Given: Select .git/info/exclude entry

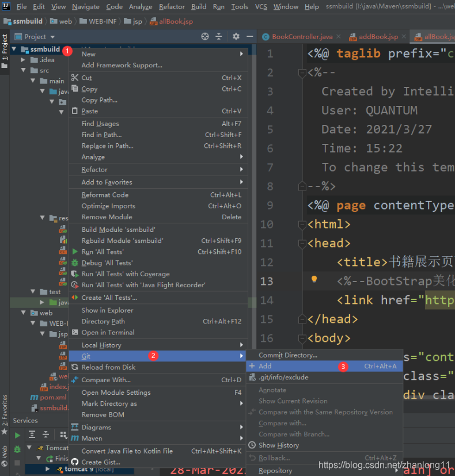Looking at the screenshot, I should click(324, 378).
